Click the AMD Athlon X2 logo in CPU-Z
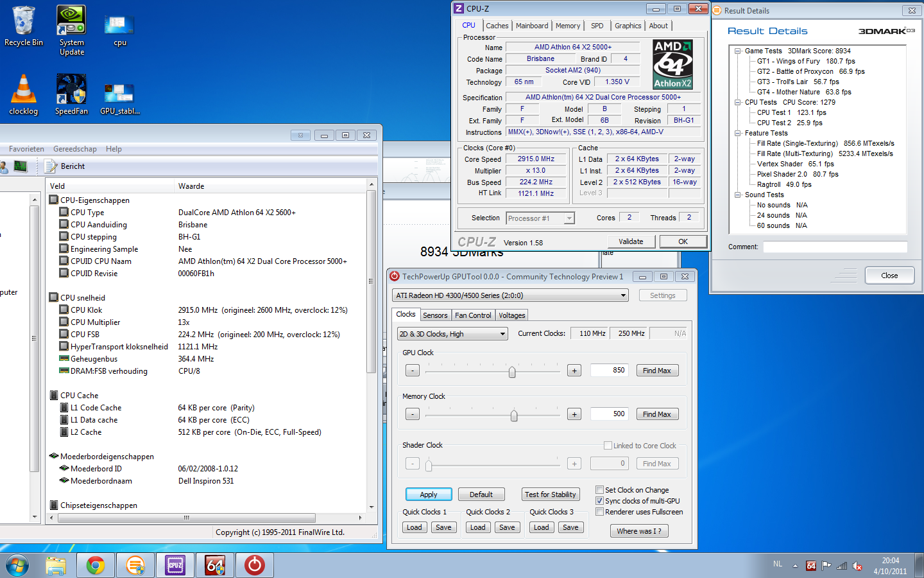The image size is (924, 578). coord(672,64)
